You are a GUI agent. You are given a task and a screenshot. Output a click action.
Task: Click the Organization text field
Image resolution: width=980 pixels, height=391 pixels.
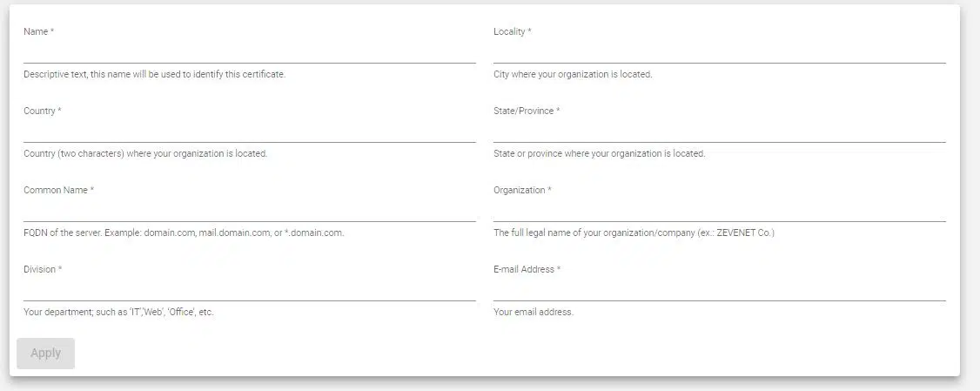719,211
